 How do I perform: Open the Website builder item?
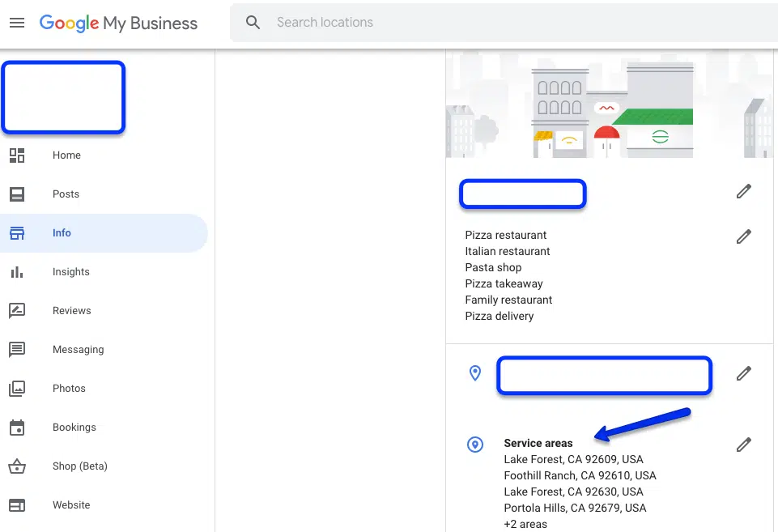71,505
